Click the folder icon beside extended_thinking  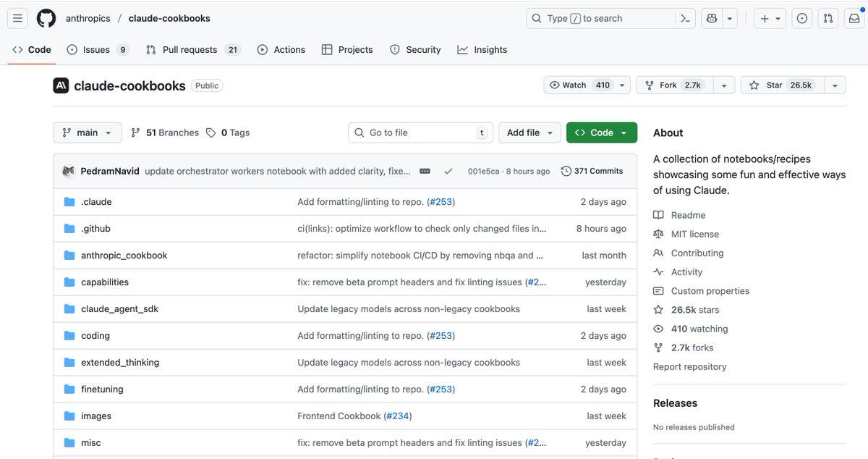pos(69,363)
